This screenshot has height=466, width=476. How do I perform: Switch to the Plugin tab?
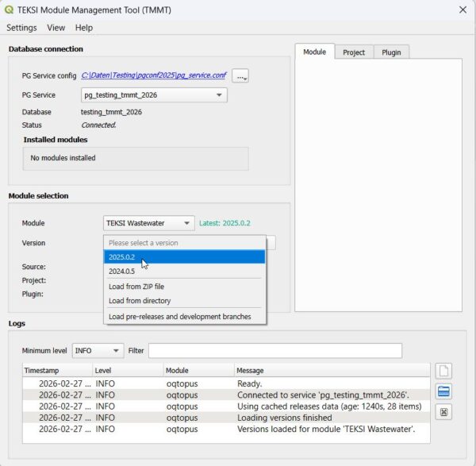tap(391, 52)
